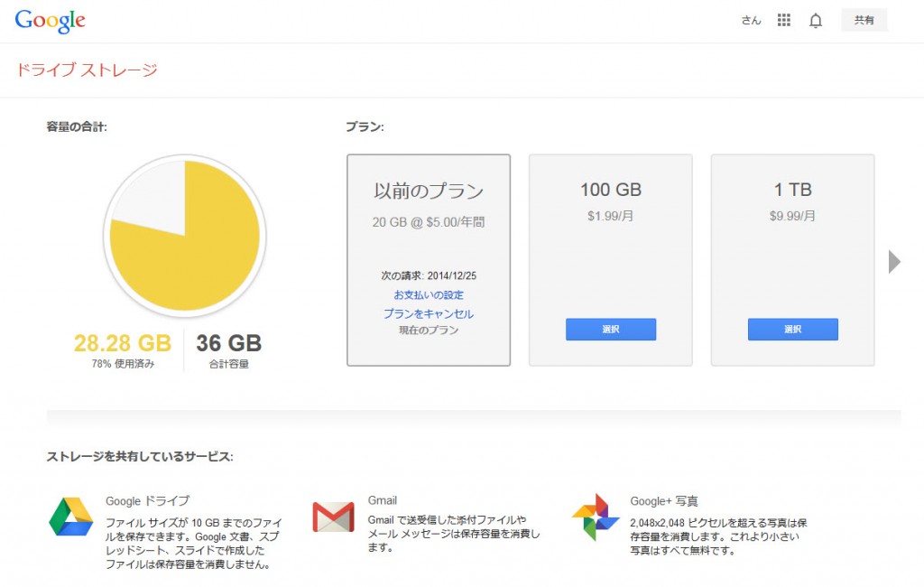Viewport: 924px width, 587px height.
Task: Select the 100 GB plan button
Action: click(x=611, y=330)
